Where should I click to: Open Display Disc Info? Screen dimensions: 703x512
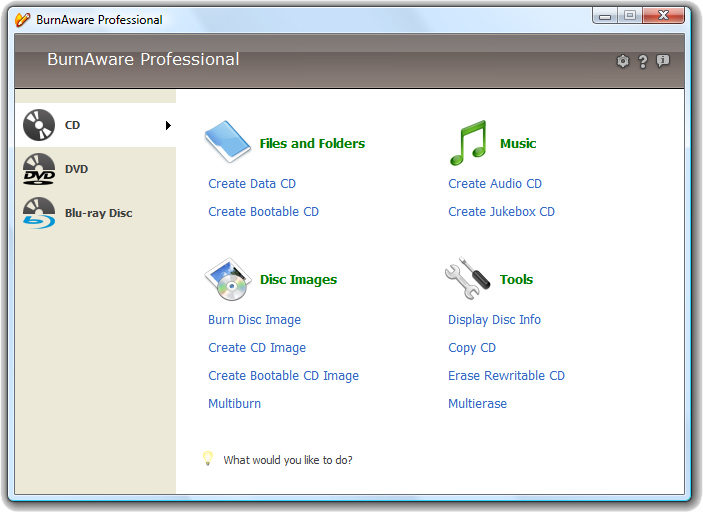(x=494, y=320)
